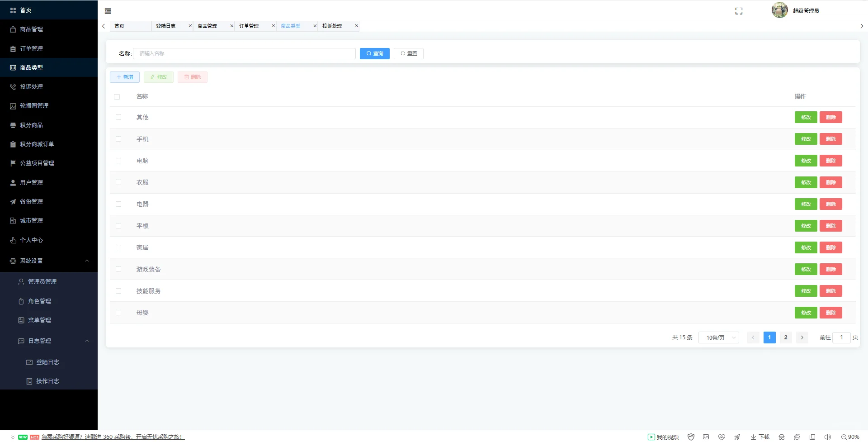Viewport: 868px width, 442px height.
Task: Select 投诉处理 in the sidebar
Action: [x=31, y=86]
